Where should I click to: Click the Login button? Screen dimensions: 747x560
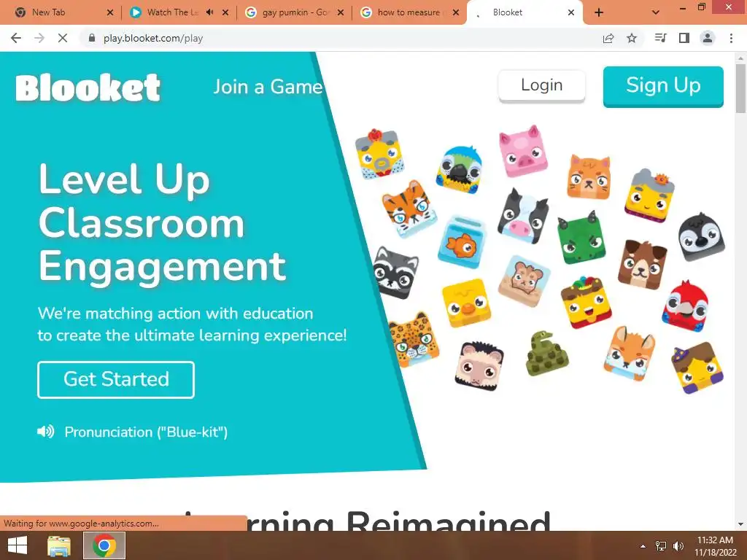[542, 86]
